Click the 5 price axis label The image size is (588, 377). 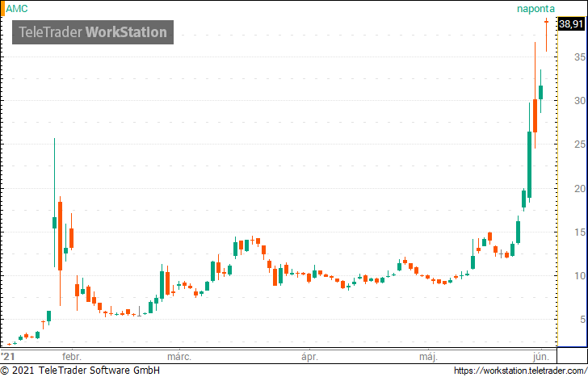(582, 320)
